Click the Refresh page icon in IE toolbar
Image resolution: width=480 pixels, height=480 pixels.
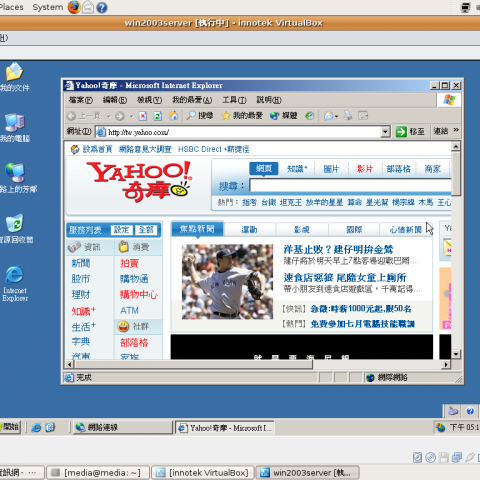click(x=158, y=116)
